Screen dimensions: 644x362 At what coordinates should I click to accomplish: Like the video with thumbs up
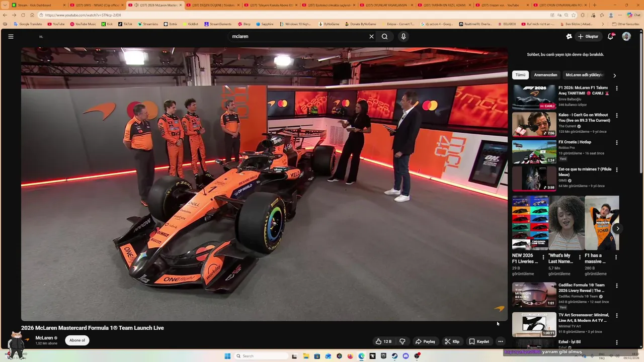383,341
